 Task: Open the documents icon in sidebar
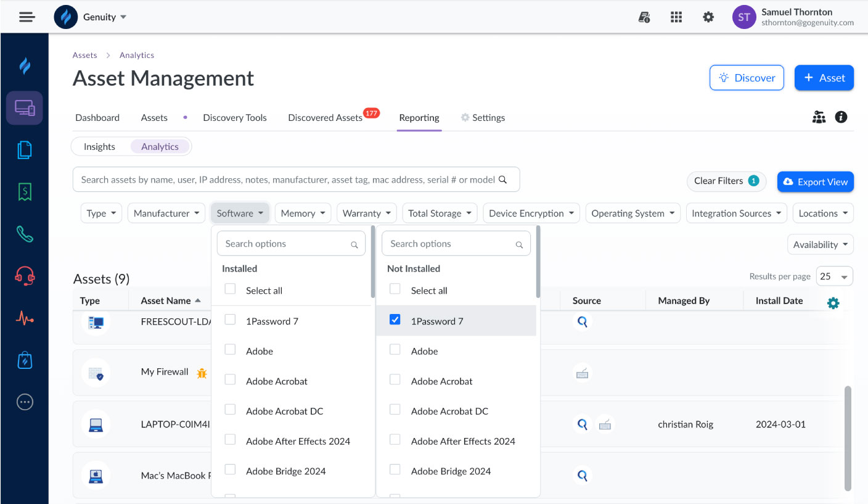25,150
